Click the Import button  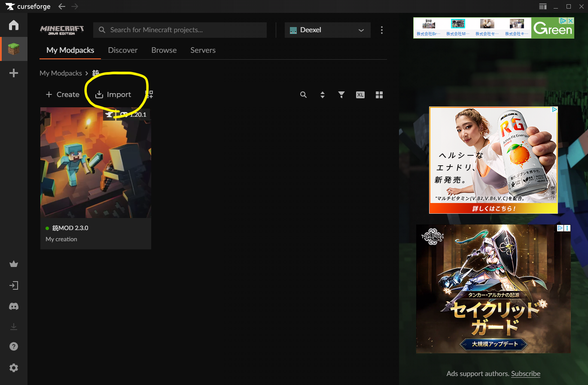(113, 94)
